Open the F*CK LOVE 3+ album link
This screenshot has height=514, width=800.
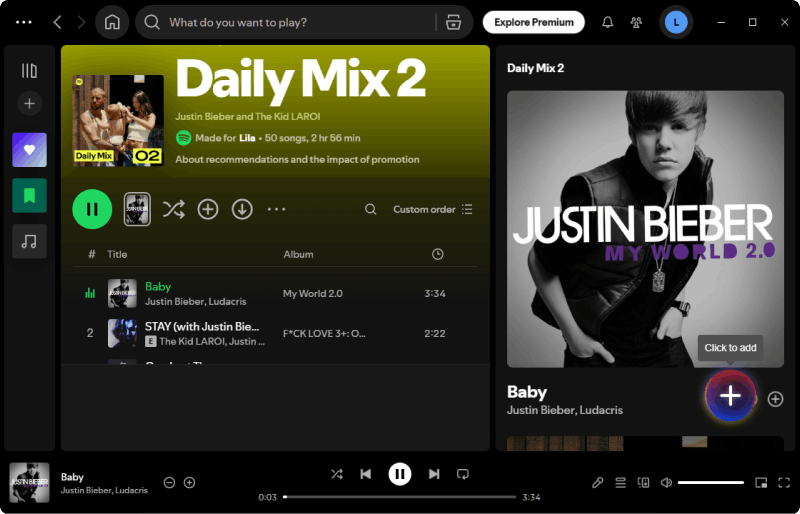tap(324, 333)
